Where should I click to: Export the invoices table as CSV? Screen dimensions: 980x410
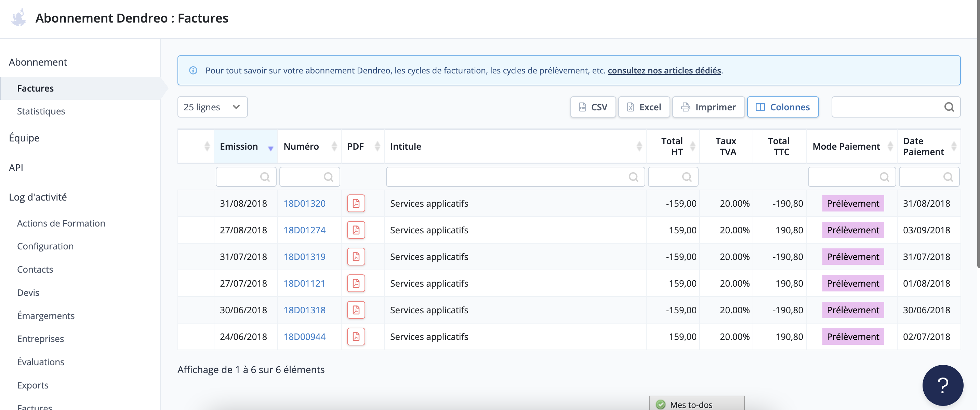coord(593,107)
